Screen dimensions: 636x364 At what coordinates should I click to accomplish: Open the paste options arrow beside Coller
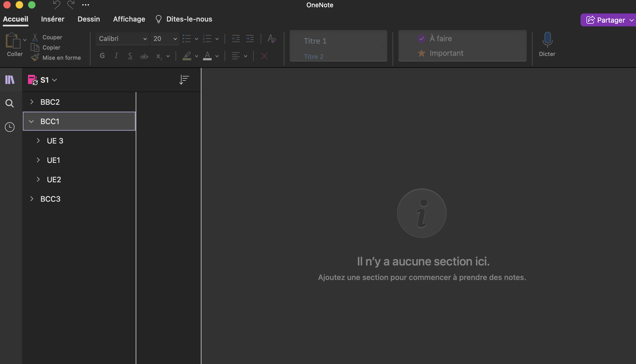[x=25, y=40]
